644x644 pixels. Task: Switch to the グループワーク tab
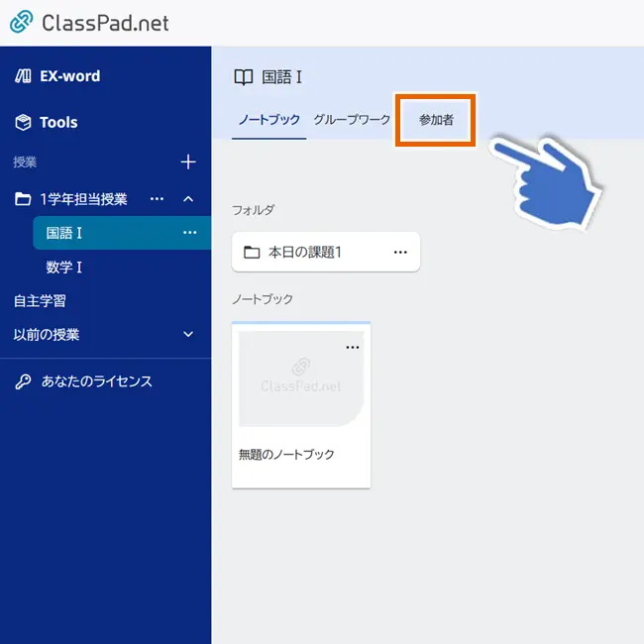click(x=352, y=120)
